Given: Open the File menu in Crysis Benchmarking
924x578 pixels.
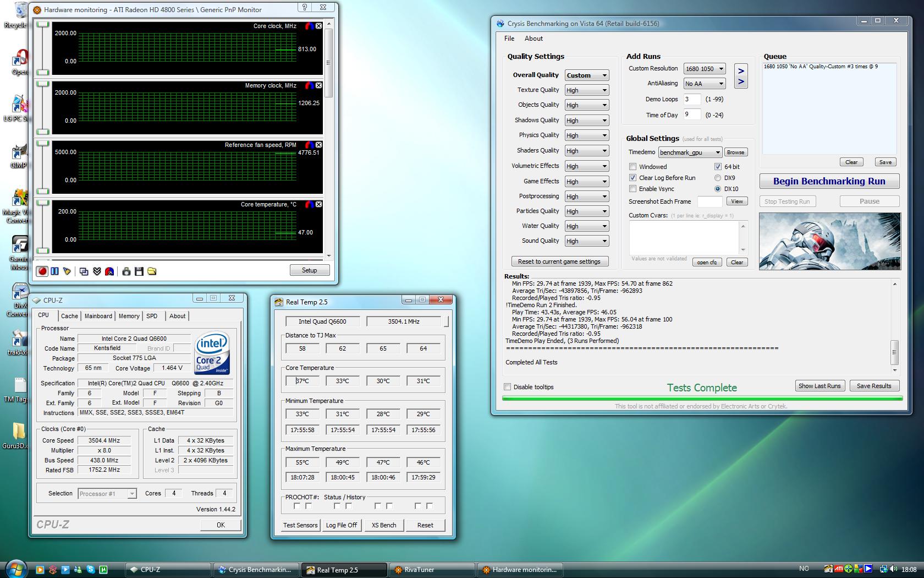Looking at the screenshot, I should coord(509,39).
